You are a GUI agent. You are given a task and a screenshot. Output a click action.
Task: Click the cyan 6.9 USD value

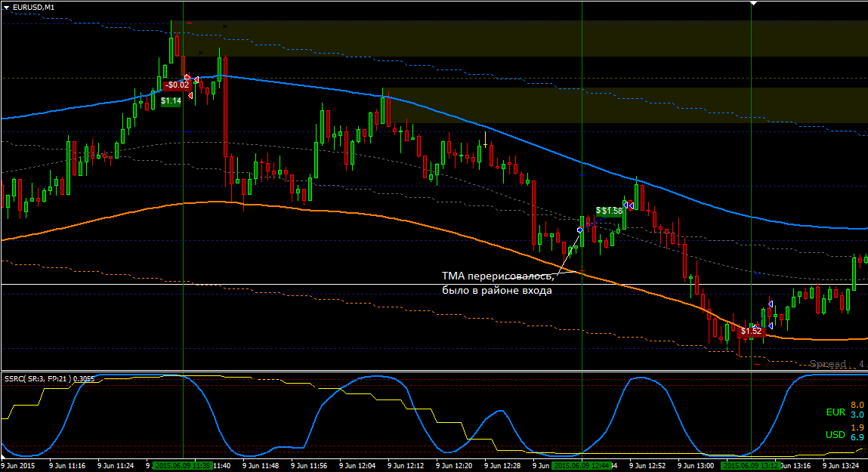point(857,437)
